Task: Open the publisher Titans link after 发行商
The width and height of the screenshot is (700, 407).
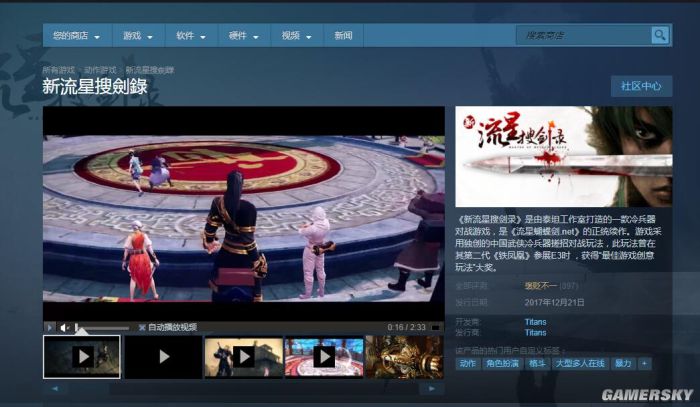Action: (535, 332)
